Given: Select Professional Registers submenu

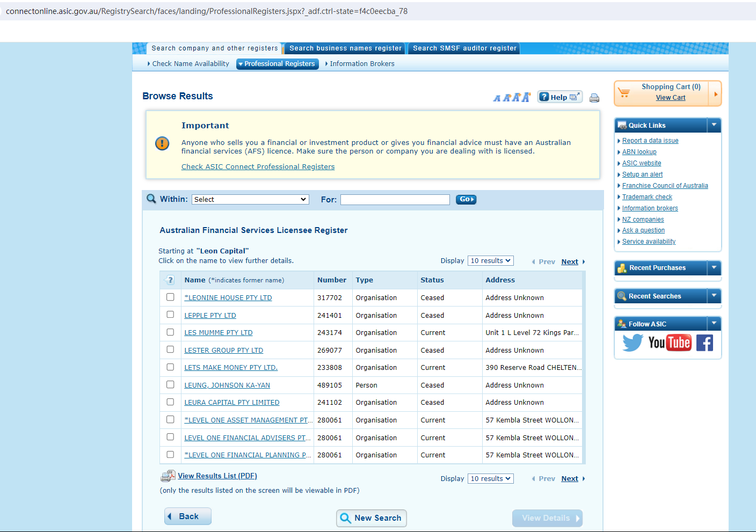Looking at the screenshot, I should [278, 64].
